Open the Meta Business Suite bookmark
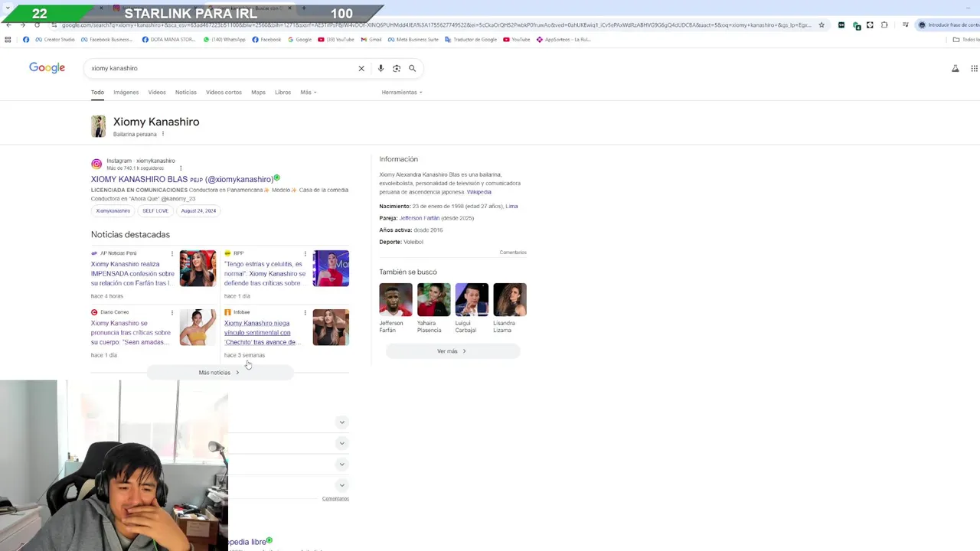This screenshot has height=551, width=980. pyautogui.click(x=413, y=39)
